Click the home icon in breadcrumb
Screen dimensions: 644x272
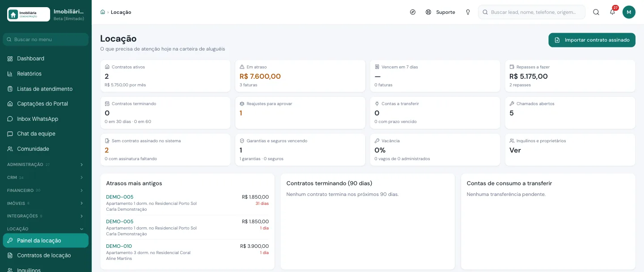[x=103, y=12]
